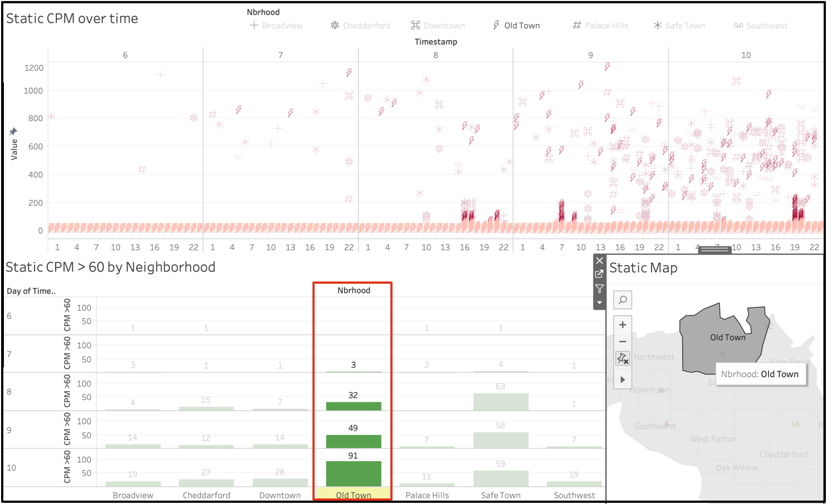Zoom in on the Static Map
This screenshot has width=827, height=504.
[623, 325]
